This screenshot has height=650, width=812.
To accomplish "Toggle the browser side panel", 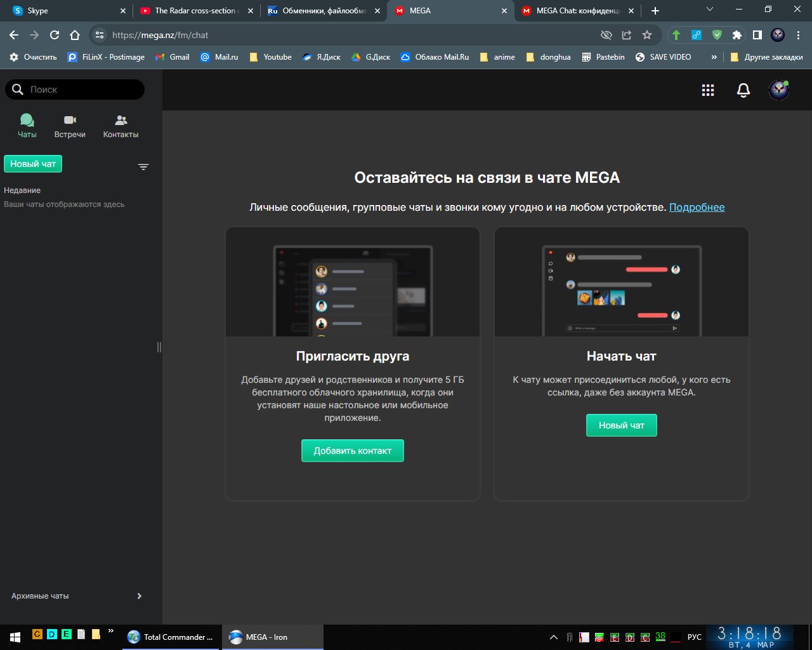I will click(x=757, y=35).
